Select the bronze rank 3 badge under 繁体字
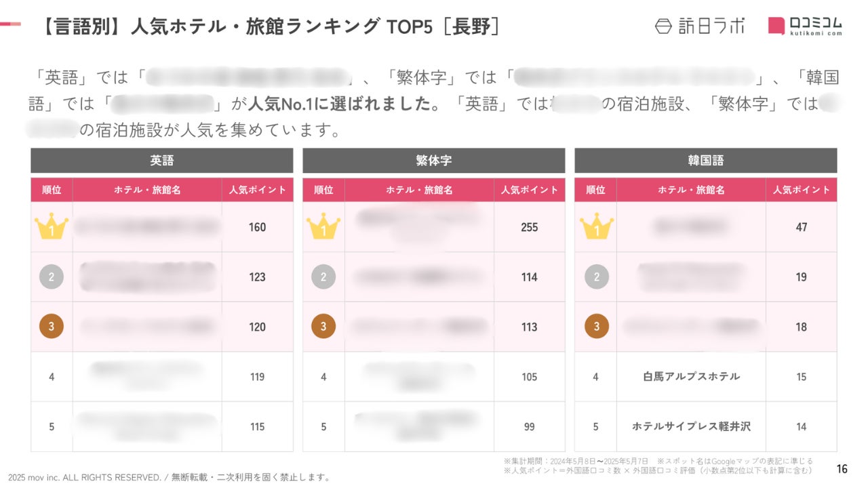Screen dimensions: 868x488 click(x=323, y=327)
